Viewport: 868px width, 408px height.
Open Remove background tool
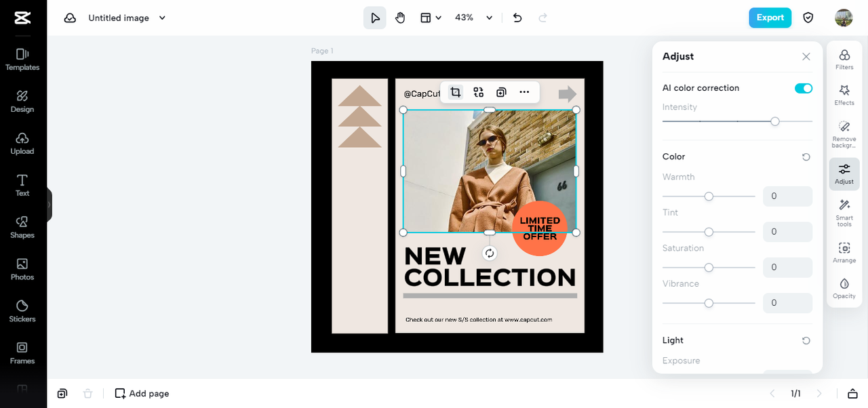(844, 134)
